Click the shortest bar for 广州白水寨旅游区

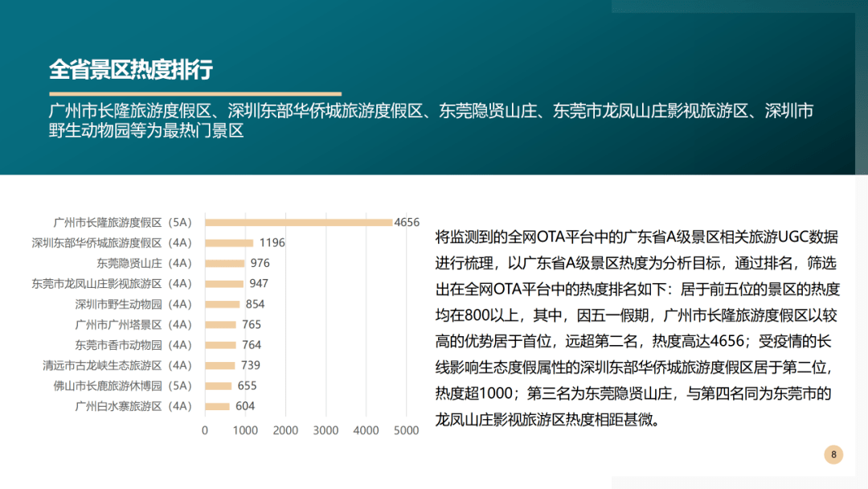(217, 406)
